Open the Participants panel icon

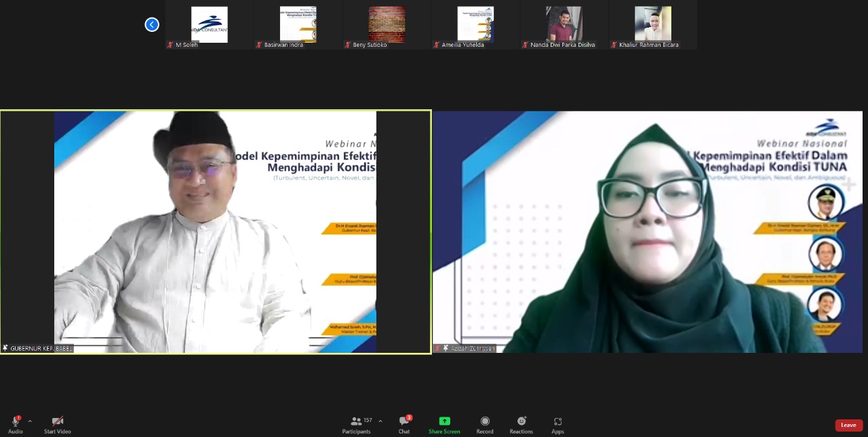point(356,421)
